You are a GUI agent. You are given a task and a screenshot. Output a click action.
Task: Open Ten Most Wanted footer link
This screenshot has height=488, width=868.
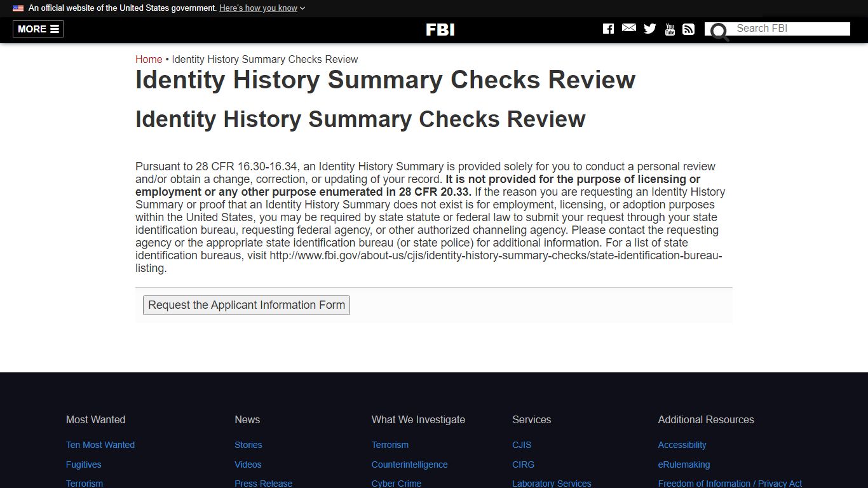pos(100,445)
